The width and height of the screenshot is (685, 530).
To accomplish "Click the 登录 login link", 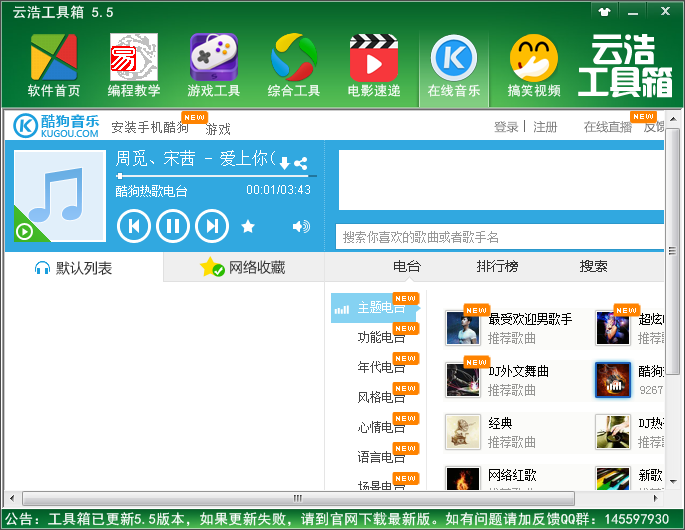I will pyautogui.click(x=506, y=127).
